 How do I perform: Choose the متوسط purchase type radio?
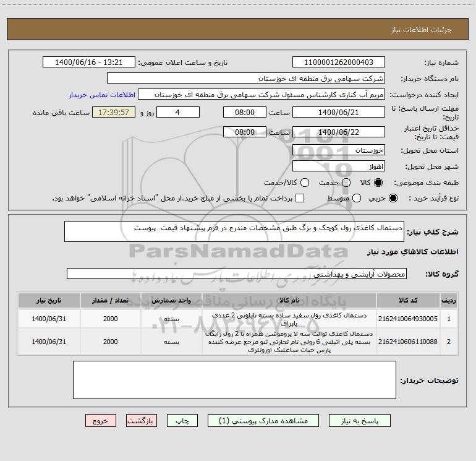coord(357,198)
